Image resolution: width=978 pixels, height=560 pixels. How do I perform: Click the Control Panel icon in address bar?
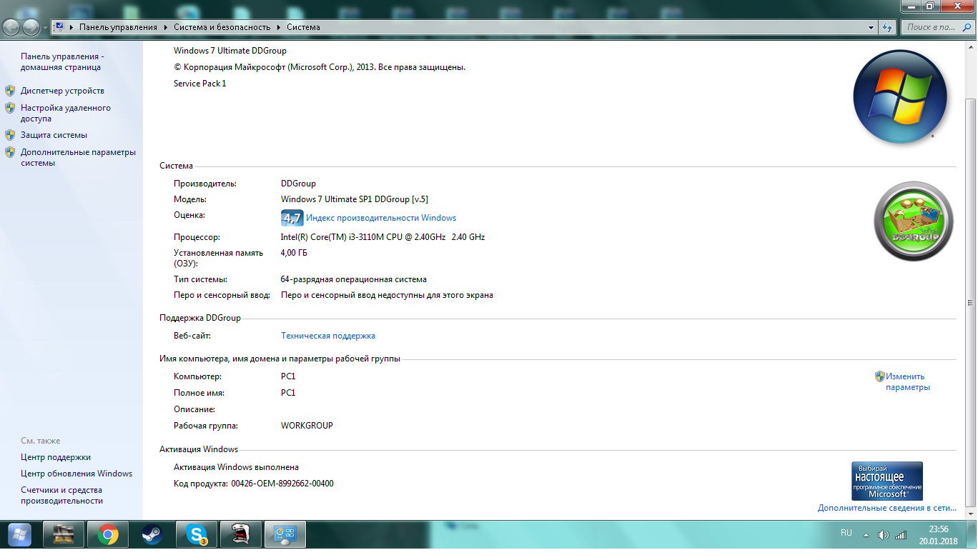click(x=59, y=27)
